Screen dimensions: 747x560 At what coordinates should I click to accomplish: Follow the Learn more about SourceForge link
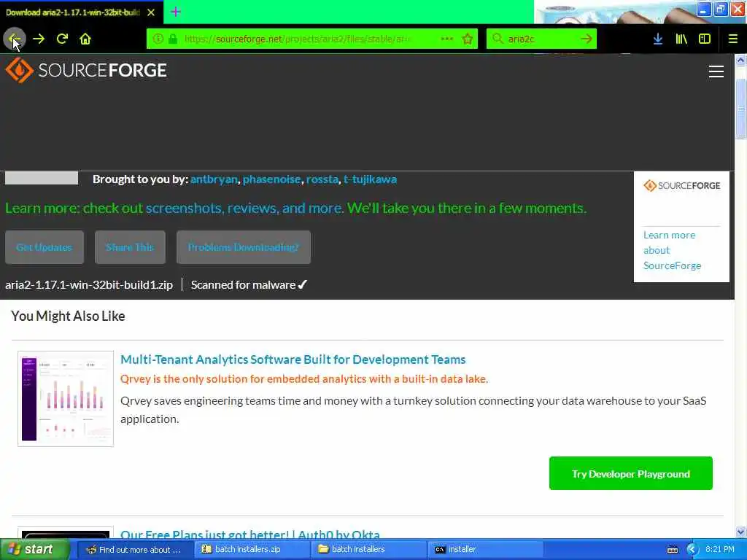pos(672,251)
